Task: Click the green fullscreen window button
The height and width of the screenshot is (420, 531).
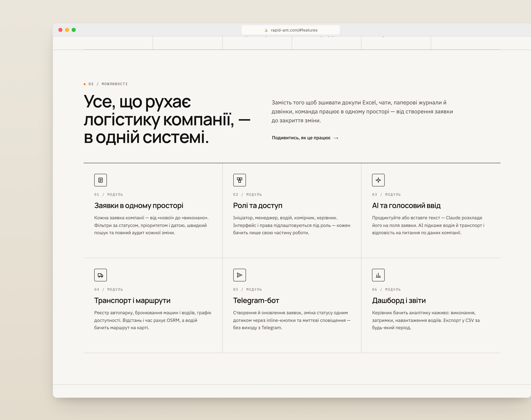Action: point(74,30)
